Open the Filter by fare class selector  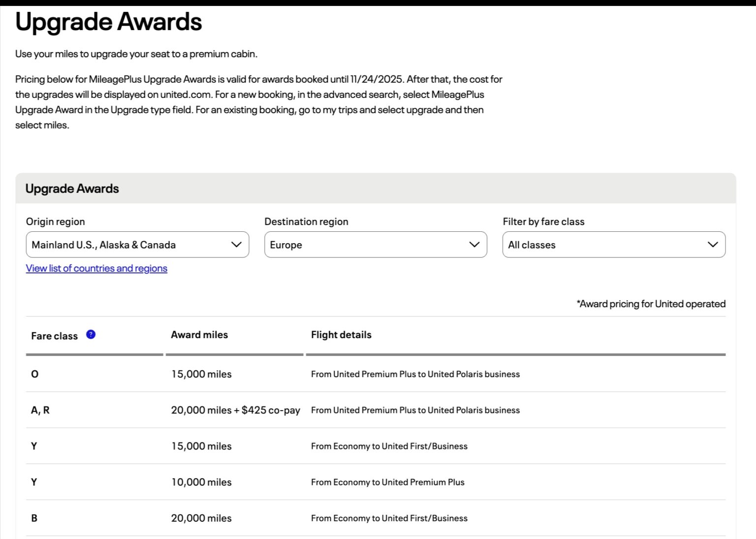pyautogui.click(x=614, y=244)
